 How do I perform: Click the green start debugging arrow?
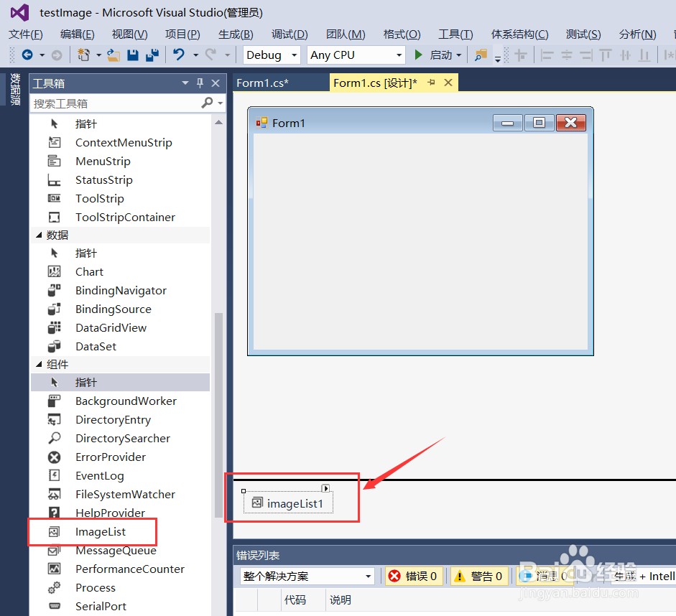[x=418, y=55]
